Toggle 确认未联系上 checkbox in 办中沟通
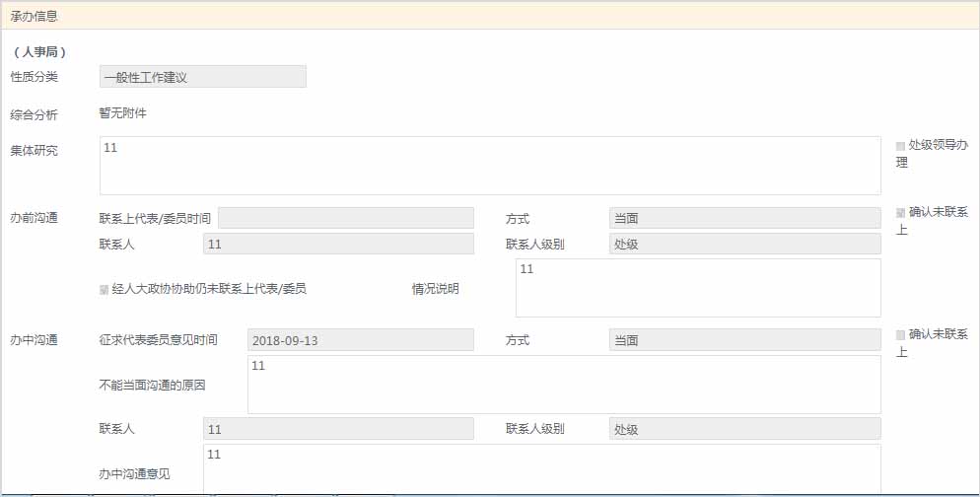Image resolution: width=980 pixels, height=497 pixels. click(900, 335)
